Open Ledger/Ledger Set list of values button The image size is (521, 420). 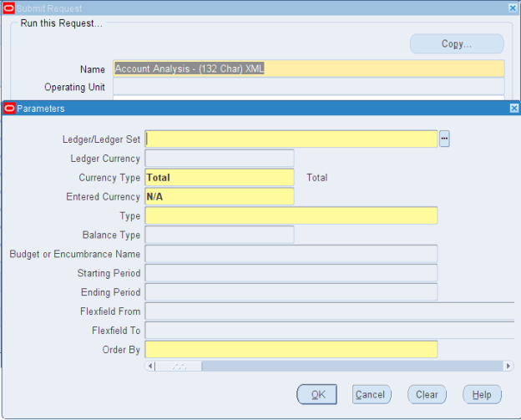click(x=444, y=139)
